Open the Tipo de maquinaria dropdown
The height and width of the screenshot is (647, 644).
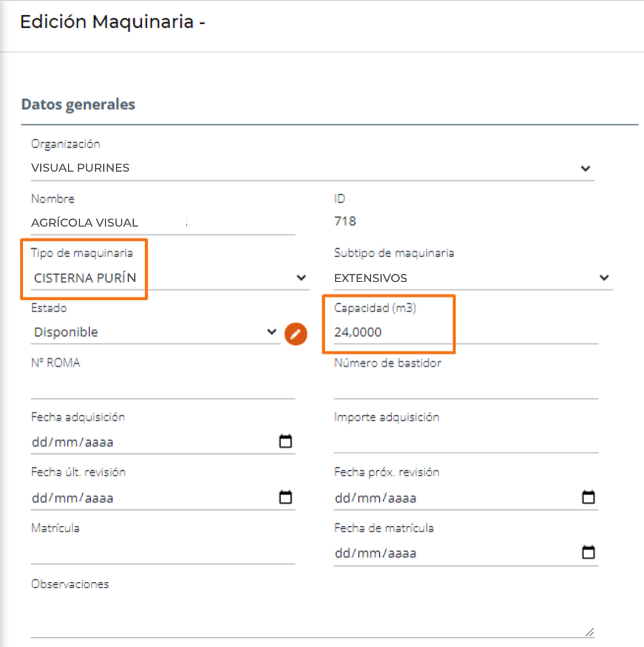click(301, 278)
